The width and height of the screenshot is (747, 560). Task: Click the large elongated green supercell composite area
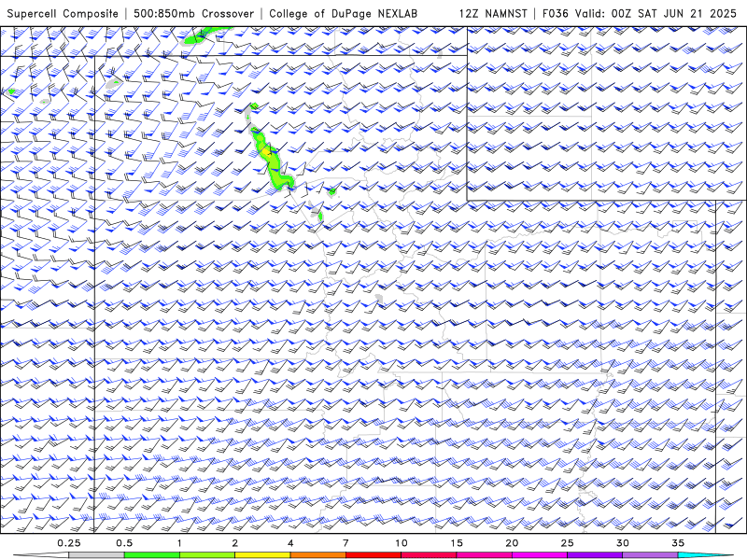pyautogui.click(x=271, y=161)
